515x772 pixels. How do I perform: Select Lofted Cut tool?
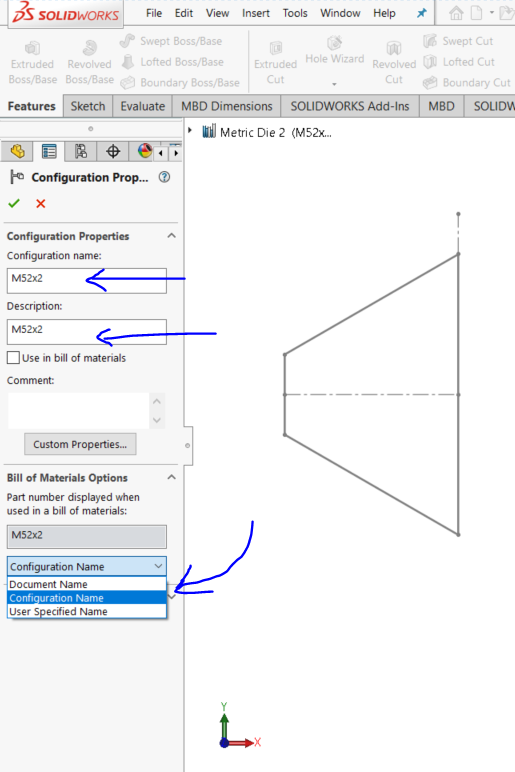pos(458,62)
